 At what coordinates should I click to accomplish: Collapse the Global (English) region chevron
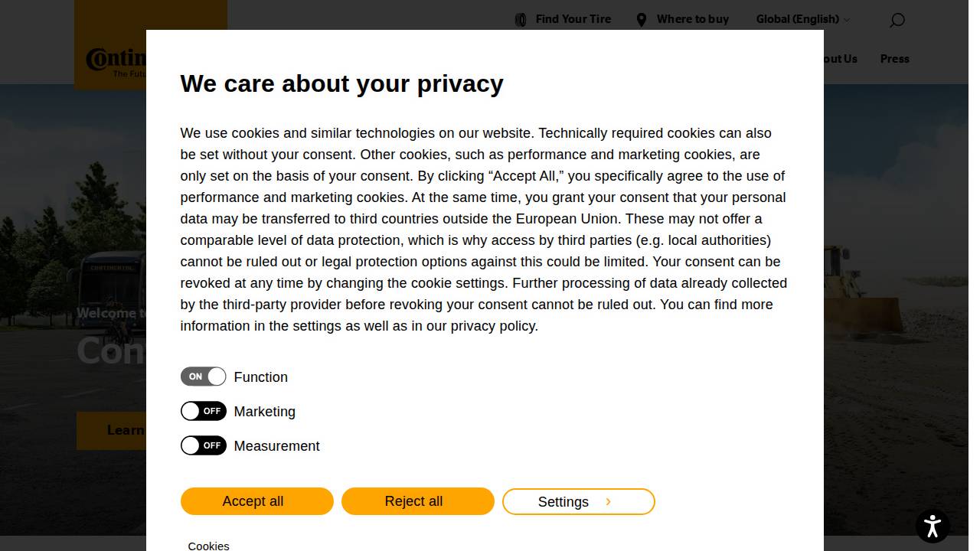(847, 20)
